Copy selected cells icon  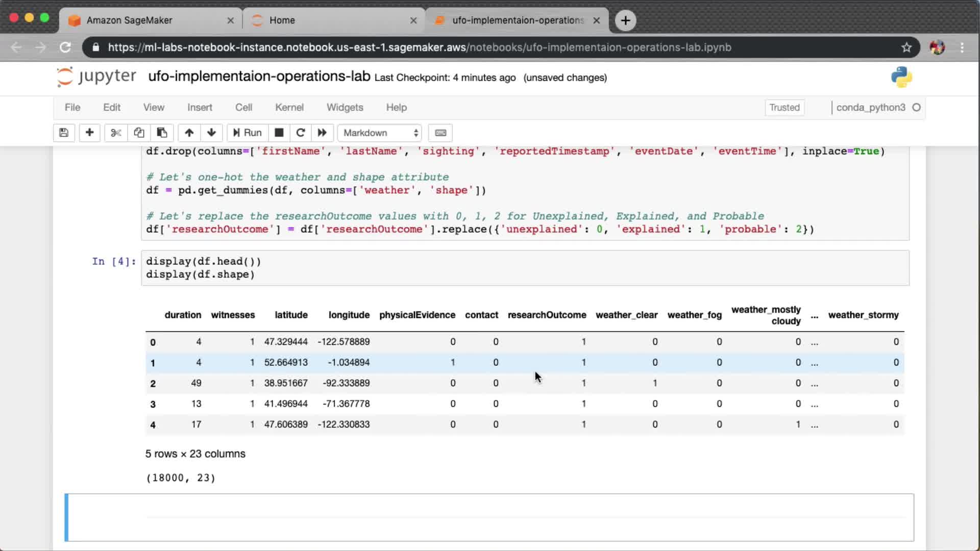click(x=139, y=133)
